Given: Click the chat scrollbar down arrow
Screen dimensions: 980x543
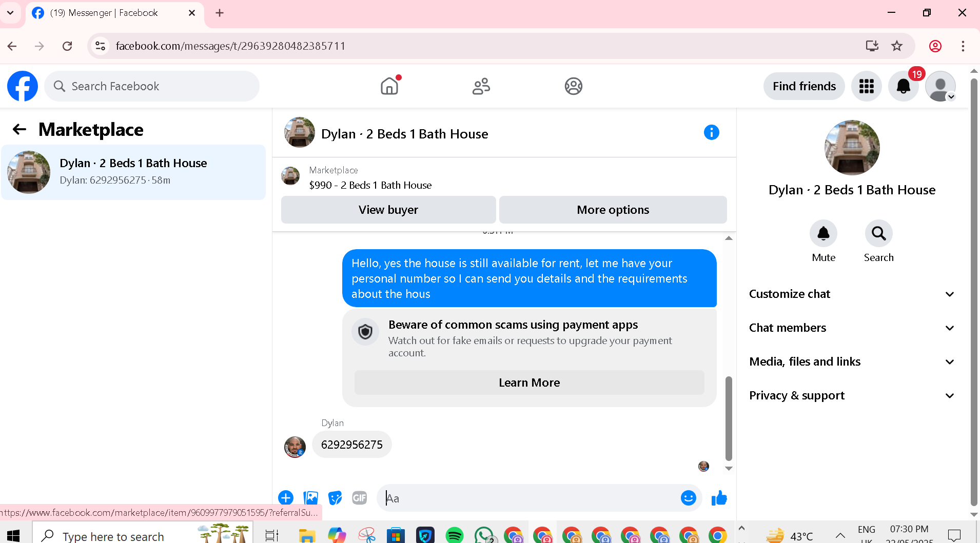Looking at the screenshot, I should pos(729,468).
